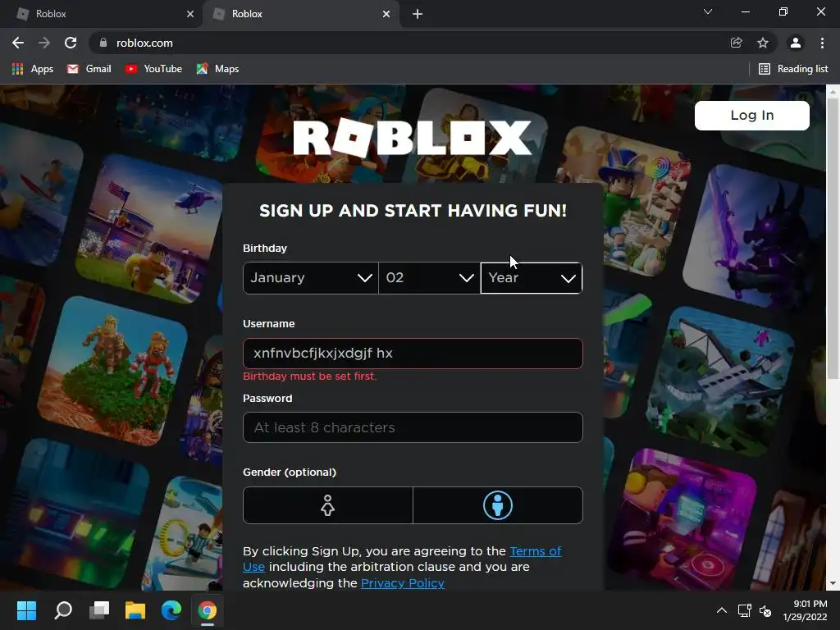Show hidden system tray icons
The height and width of the screenshot is (630, 840).
(x=722, y=610)
